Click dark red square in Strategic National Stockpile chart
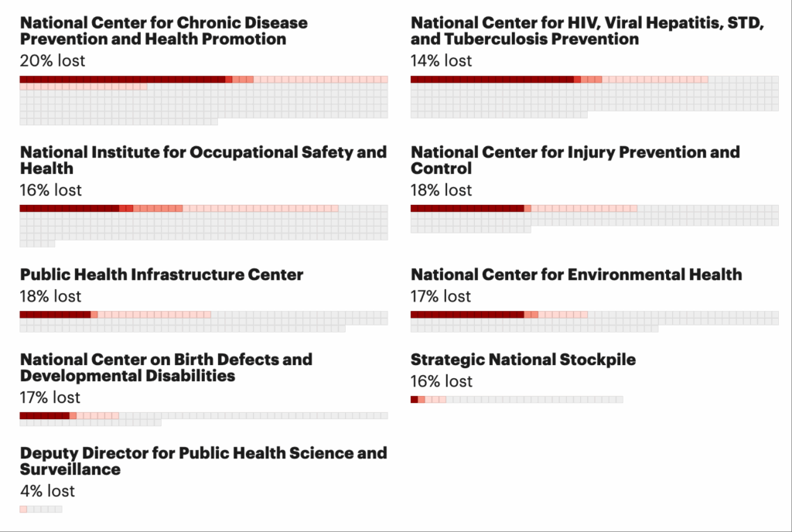The width and height of the screenshot is (792, 532). pos(414,400)
